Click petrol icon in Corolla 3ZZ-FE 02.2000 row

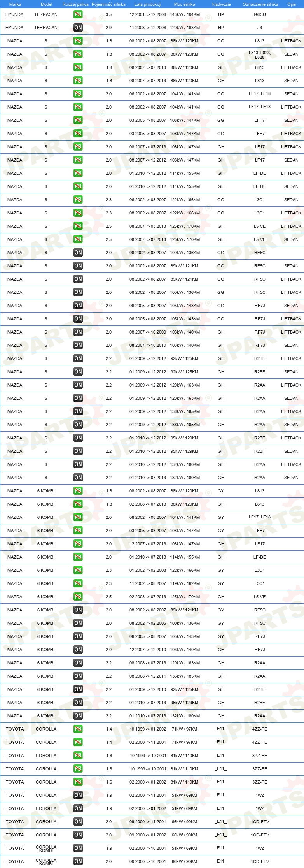[78, 782]
